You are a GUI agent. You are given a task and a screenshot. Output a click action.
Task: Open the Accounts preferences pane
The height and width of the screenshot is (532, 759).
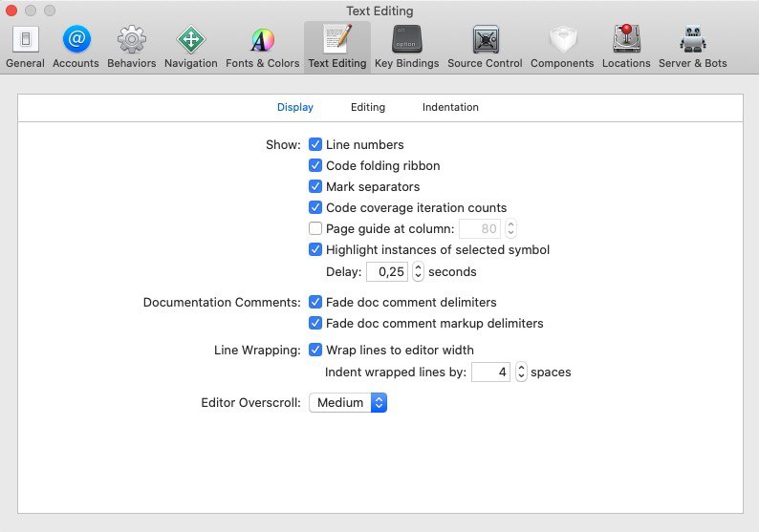click(76, 48)
